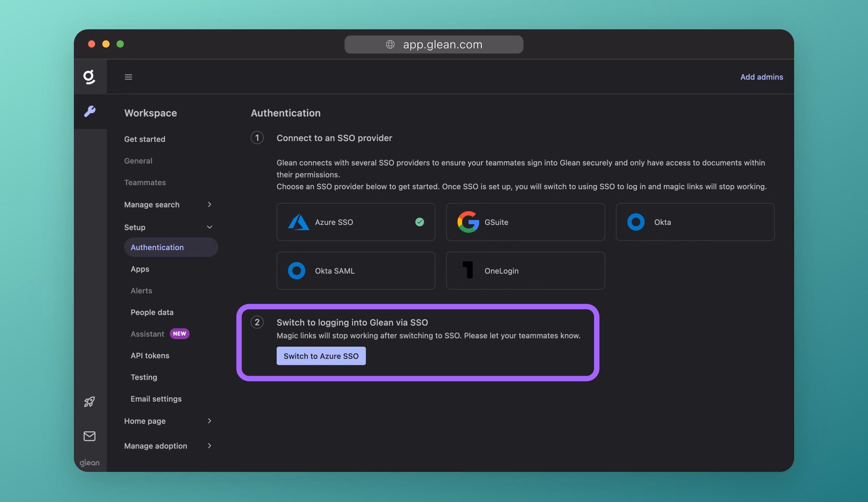Switch to the Apps section

(x=140, y=269)
